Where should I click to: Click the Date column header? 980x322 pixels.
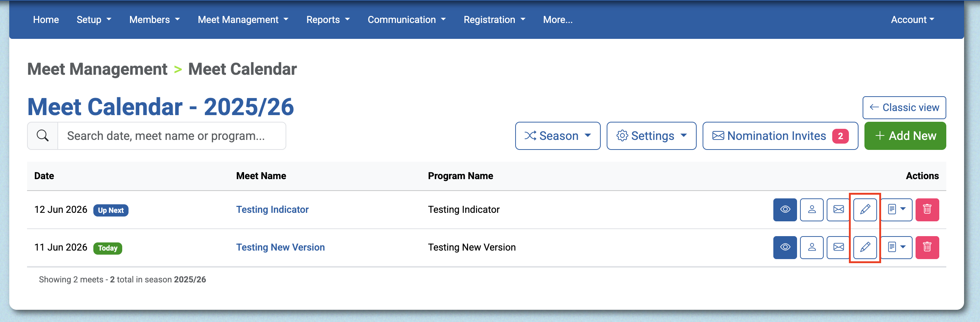point(44,176)
